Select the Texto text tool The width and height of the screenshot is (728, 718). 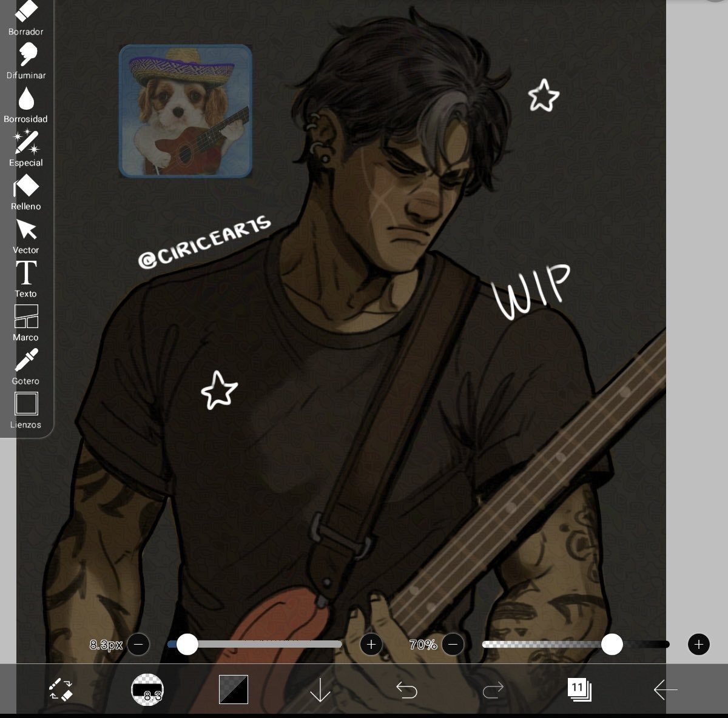coord(25,280)
